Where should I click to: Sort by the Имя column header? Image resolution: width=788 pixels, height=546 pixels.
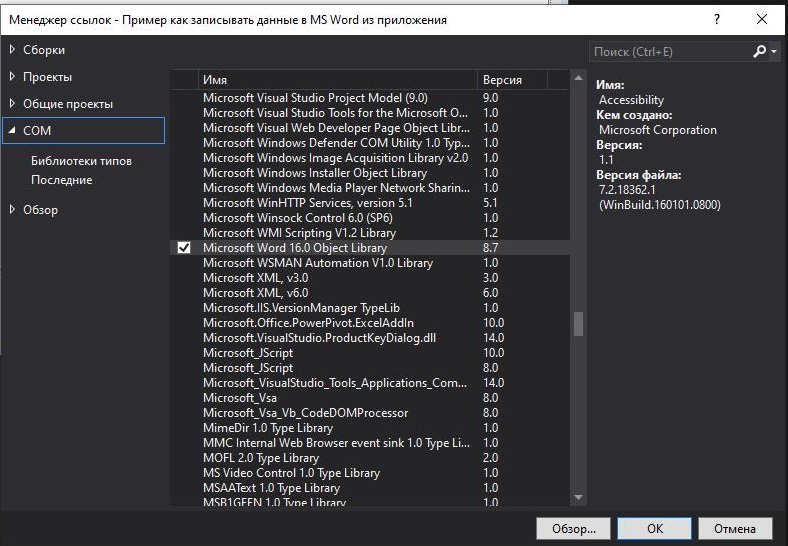(337, 80)
